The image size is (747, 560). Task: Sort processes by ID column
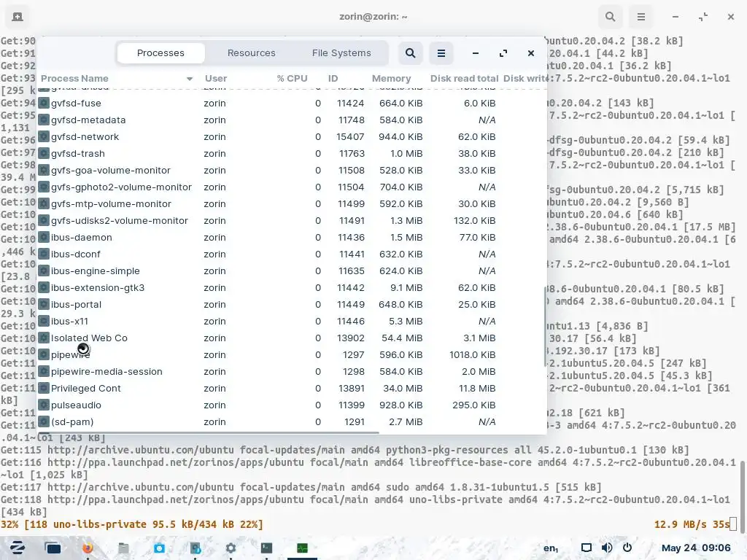click(333, 79)
